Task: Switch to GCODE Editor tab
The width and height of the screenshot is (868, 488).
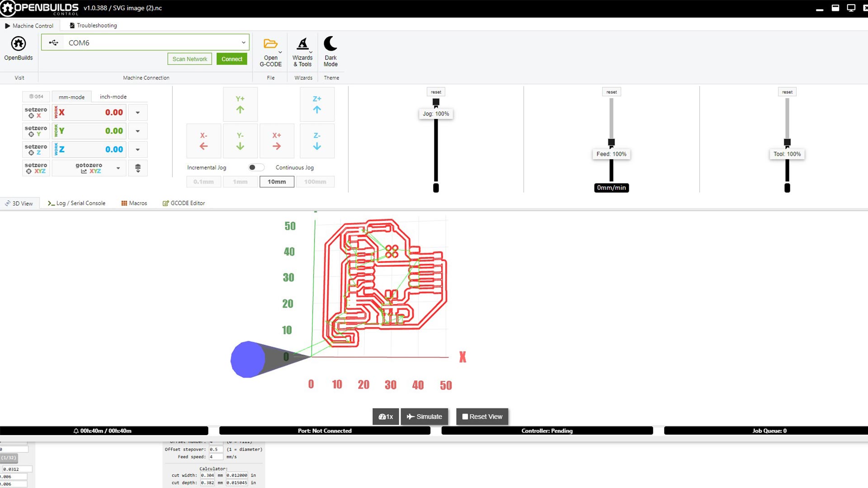Action: (184, 203)
